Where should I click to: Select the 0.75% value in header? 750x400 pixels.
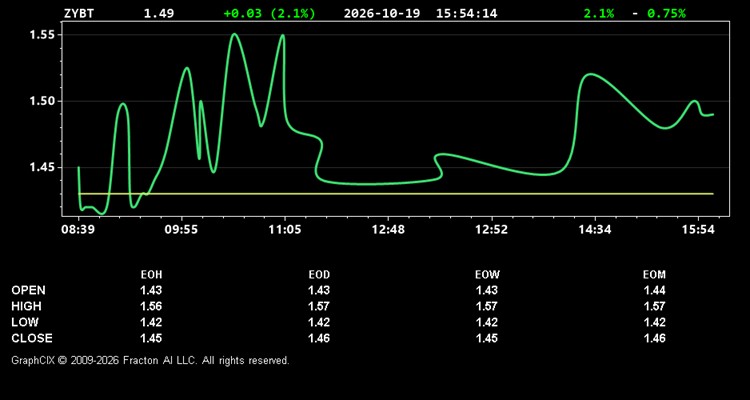coord(666,13)
